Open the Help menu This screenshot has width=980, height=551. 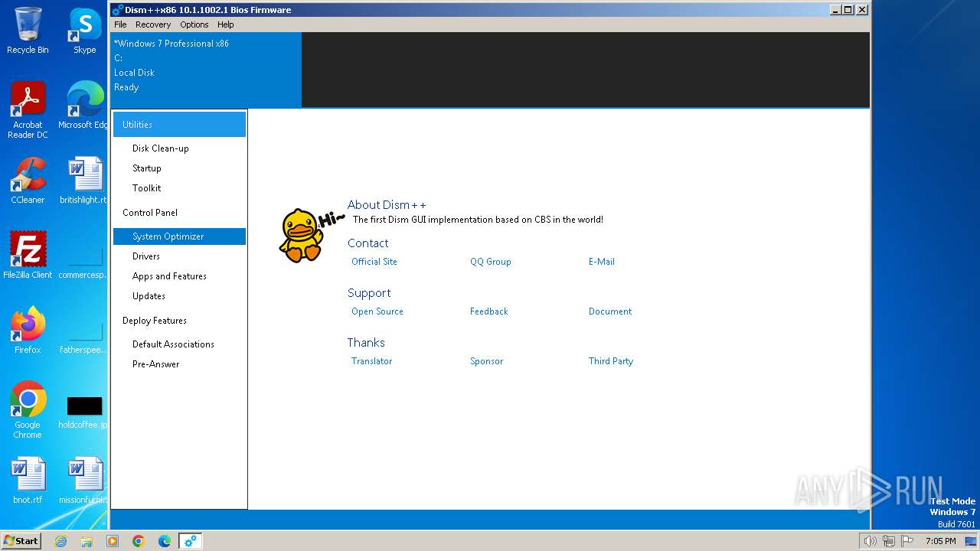[x=226, y=24]
